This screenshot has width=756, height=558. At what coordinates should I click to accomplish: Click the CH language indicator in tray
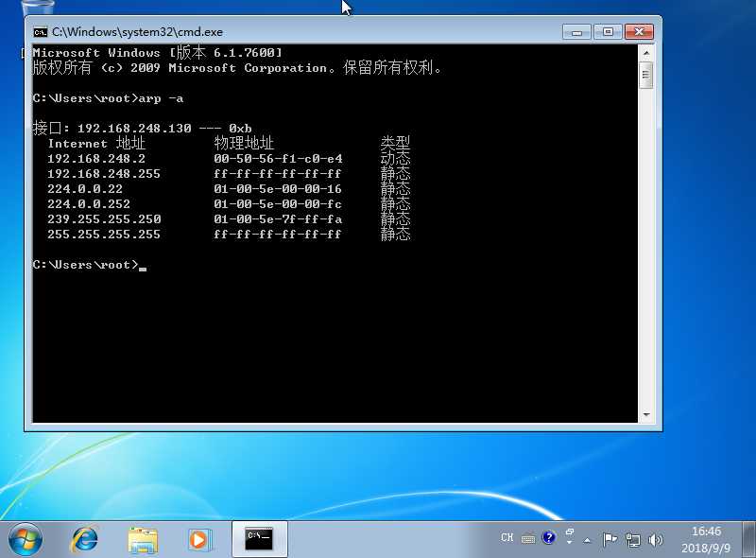point(507,537)
